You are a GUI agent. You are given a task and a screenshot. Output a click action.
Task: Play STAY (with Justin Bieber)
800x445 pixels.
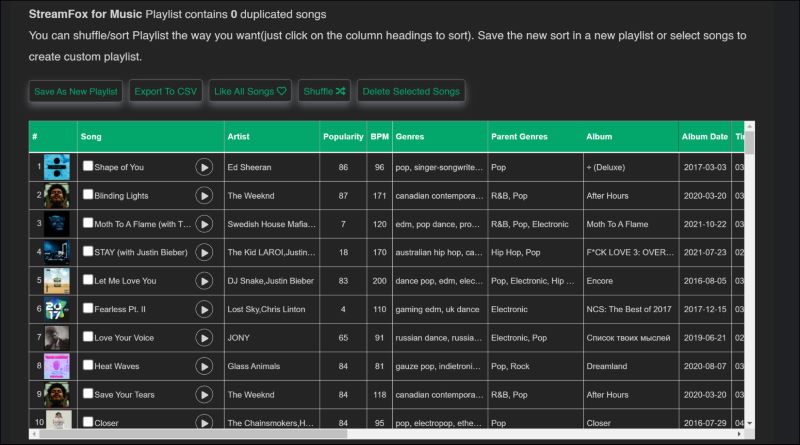point(204,252)
